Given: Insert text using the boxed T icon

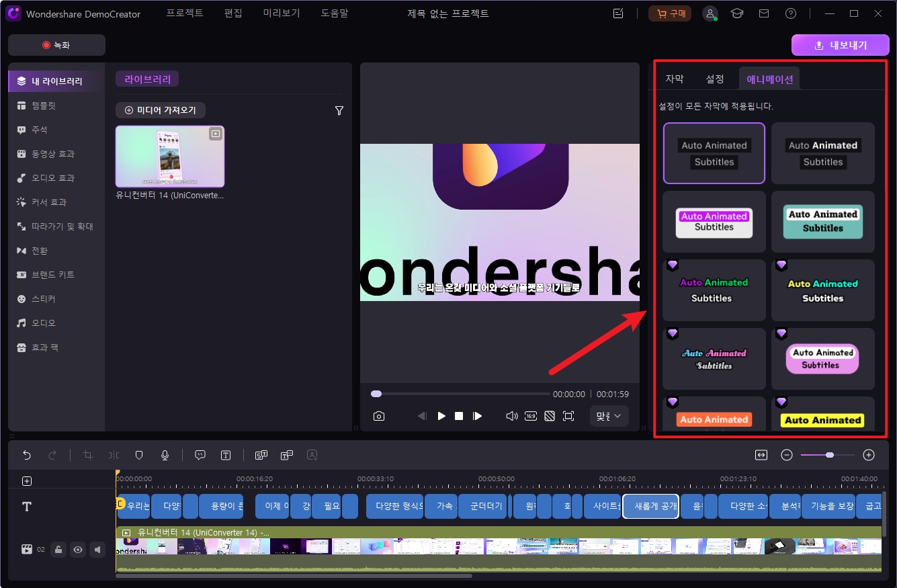Looking at the screenshot, I should 226,455.
